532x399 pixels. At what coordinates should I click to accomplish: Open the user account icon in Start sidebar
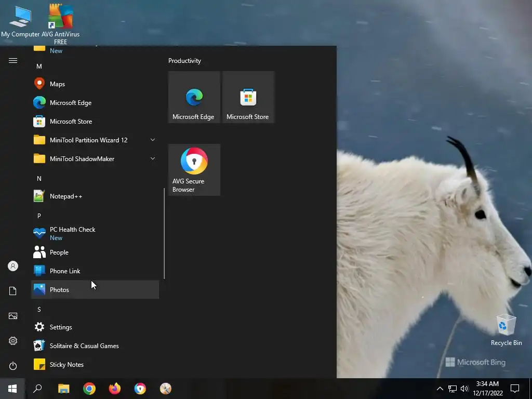(13, 266)
